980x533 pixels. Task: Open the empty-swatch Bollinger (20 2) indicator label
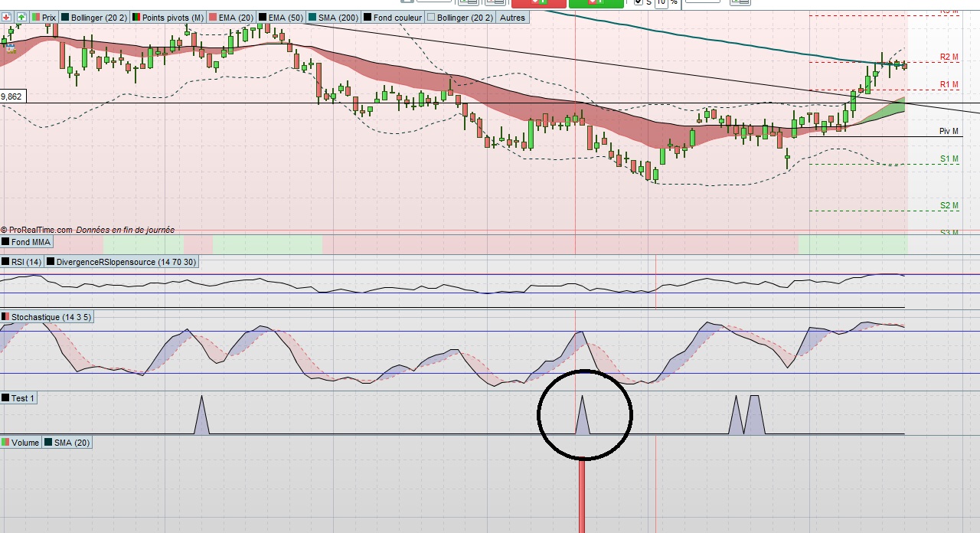[459, 17]
